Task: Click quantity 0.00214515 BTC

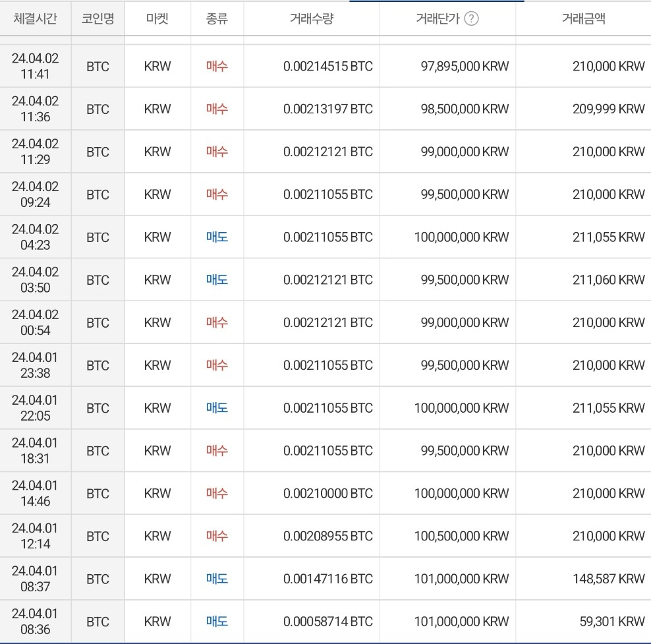Action: click(328, 67)
